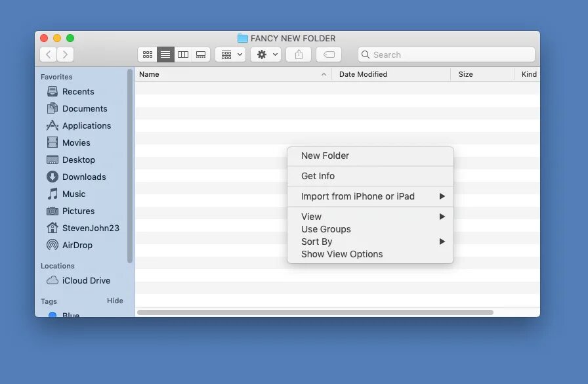The height and width of the screenshot is (384, 588).
Task: Click the Downloads sidebar icon
Action: (x=52, y=177)
